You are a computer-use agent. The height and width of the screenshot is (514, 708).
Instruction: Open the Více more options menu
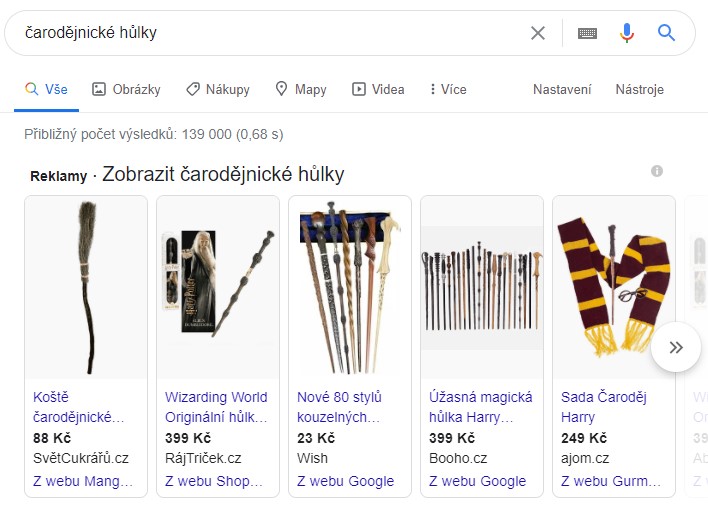point(448,89)
